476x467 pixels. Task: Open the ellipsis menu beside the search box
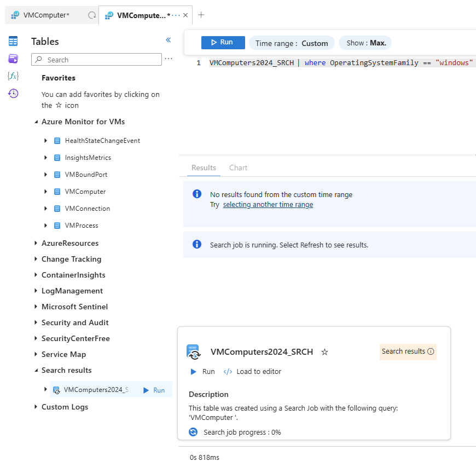169,59
